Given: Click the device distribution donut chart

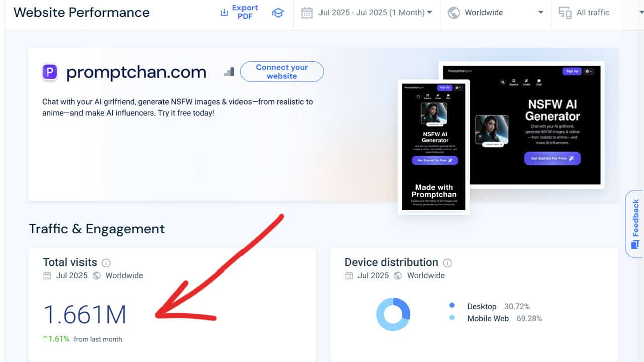Looking at the screenshot, I should pos(393,314).
